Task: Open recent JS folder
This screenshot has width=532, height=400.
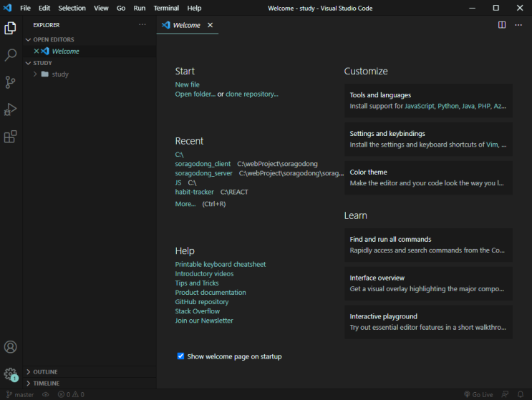Action: pyautogui.click(x=178, y=182)
